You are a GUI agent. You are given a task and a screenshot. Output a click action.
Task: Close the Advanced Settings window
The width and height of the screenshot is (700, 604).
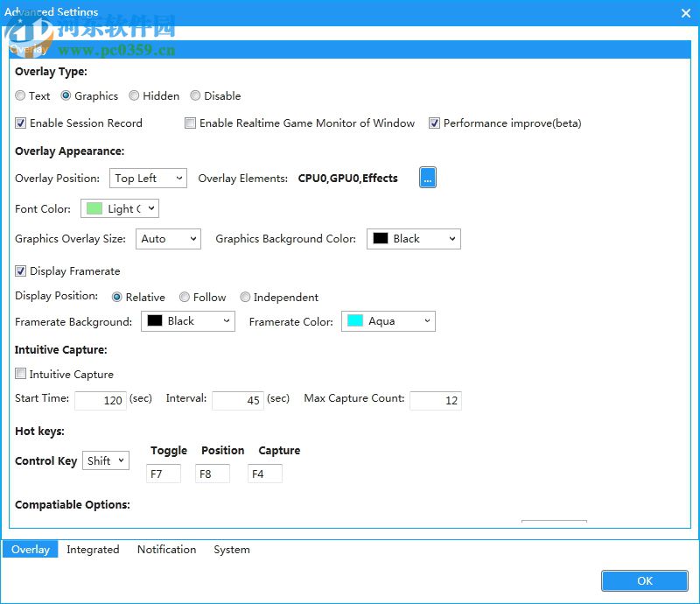click(x=686, y=13)
